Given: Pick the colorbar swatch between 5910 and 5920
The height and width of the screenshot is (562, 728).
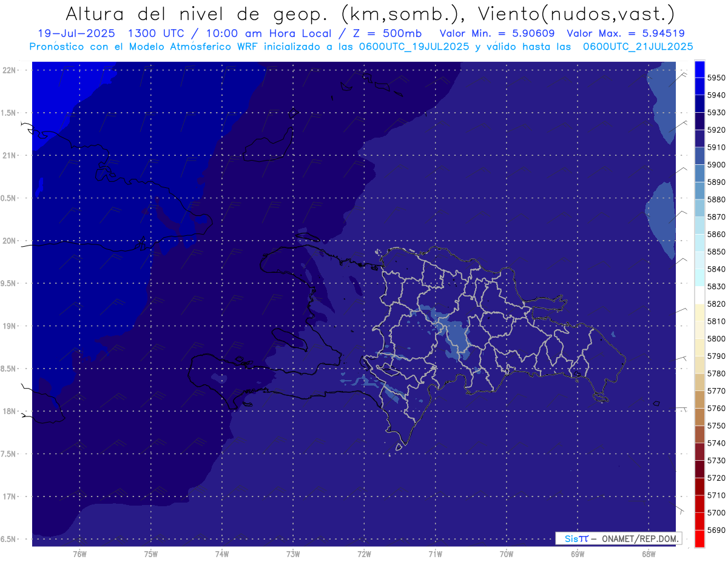Looking at the screenshot, I should pyautogui.click(x=699, y=138).
